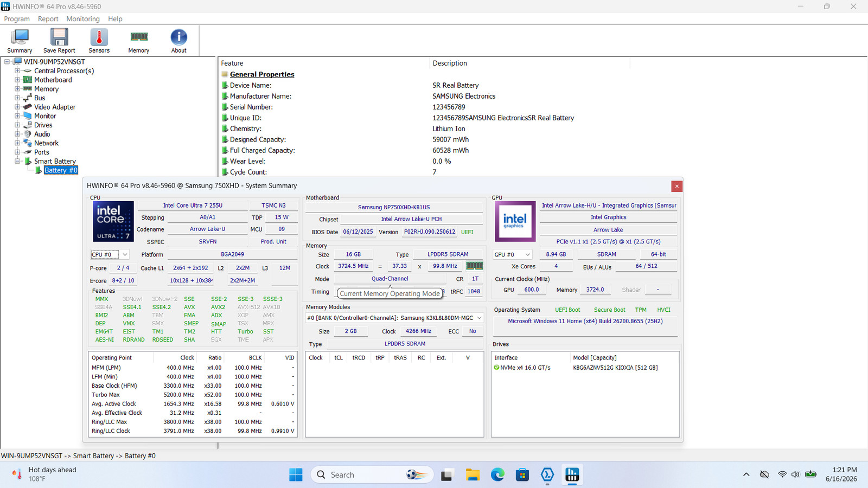Viewport: 868px width, 488px height.
Task: Open the CPU #0 selector dropdown
Action: 110,254
